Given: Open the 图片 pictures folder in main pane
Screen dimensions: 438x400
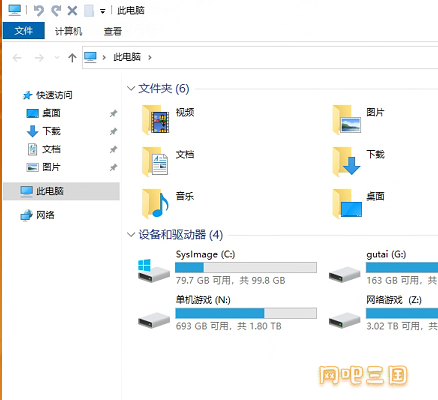Looking at the screenshot, I should 347,119.
